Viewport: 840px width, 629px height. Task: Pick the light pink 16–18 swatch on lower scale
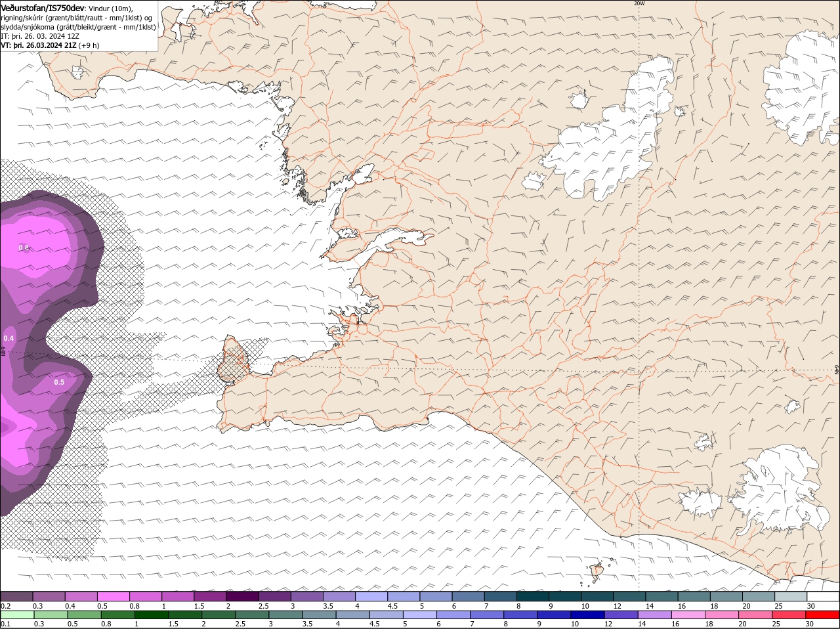(687, 615)
